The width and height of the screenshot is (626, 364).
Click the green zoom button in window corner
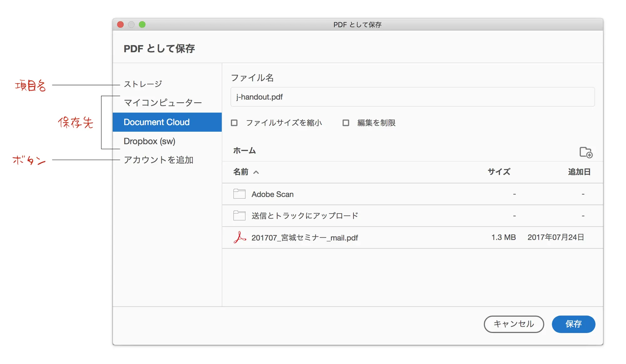[x=142, y=24]
